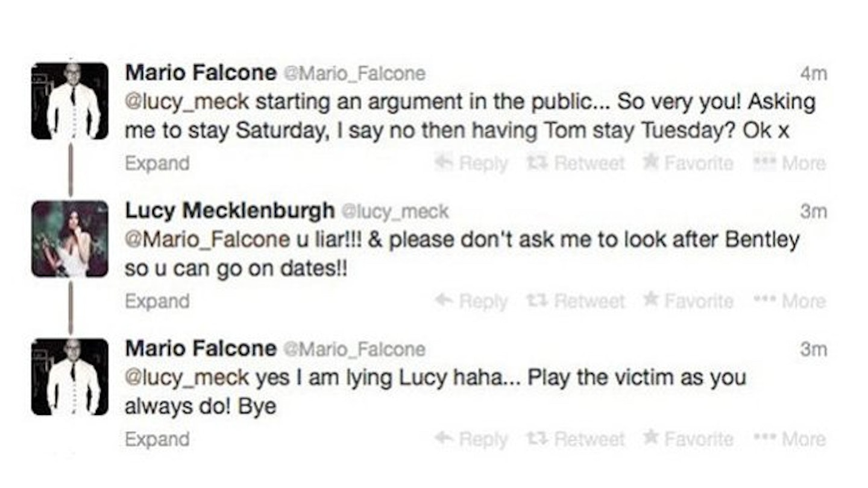868x488 pixels.
Task: Expand Mario's last tweet in the thread
Action: pos(157,439)
